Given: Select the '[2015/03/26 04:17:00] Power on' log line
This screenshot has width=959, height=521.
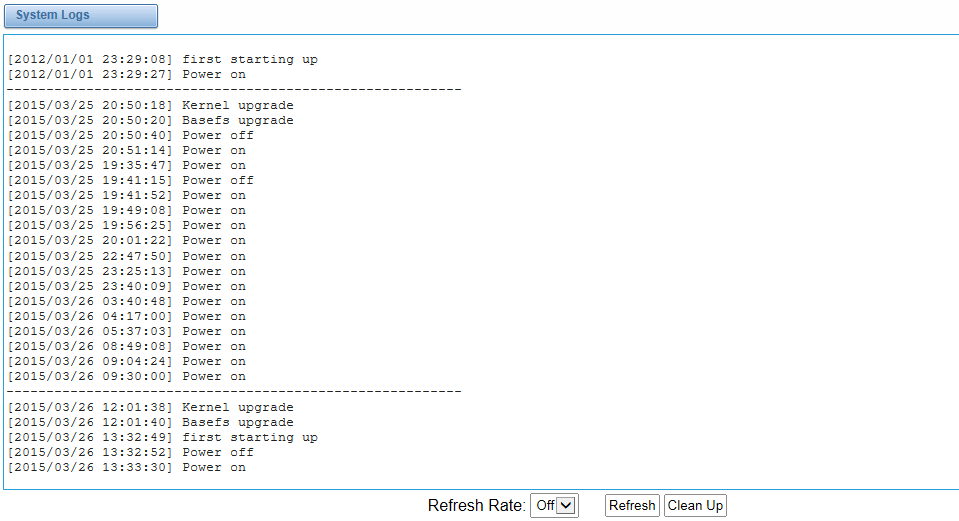Looking at the screenshot, I should 127,316.
